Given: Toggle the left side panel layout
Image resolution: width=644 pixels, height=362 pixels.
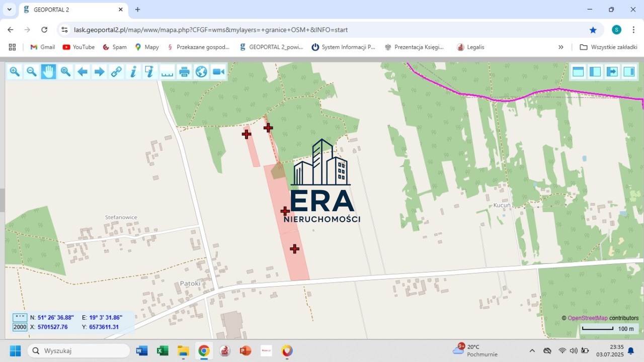Looking at the screenshot, I should tap(595, 71).
